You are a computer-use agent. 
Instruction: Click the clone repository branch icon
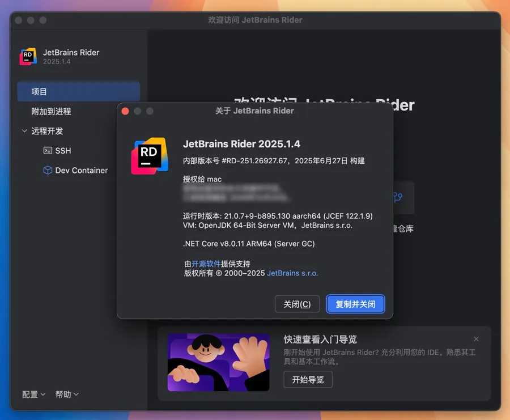click(x=397, y=197)
